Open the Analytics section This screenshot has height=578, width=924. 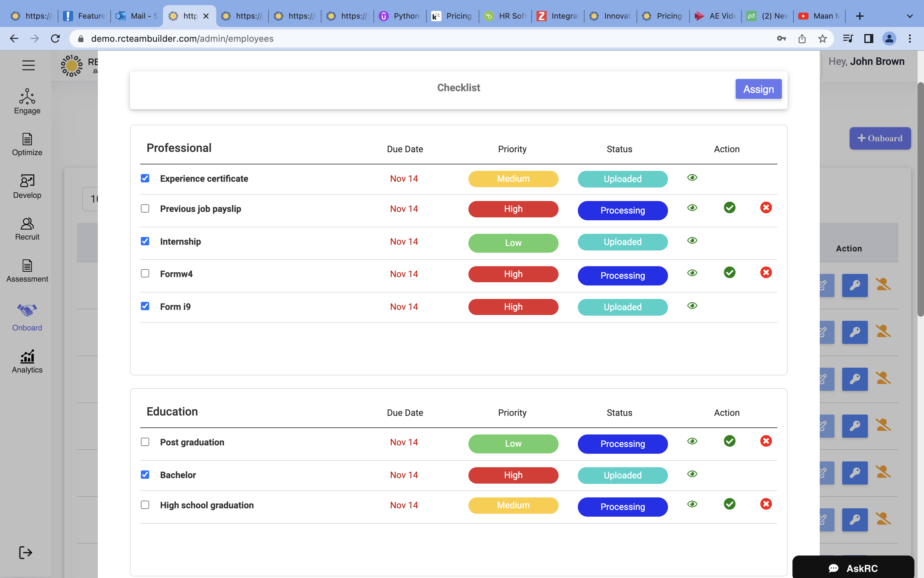(x=27, y=362)
